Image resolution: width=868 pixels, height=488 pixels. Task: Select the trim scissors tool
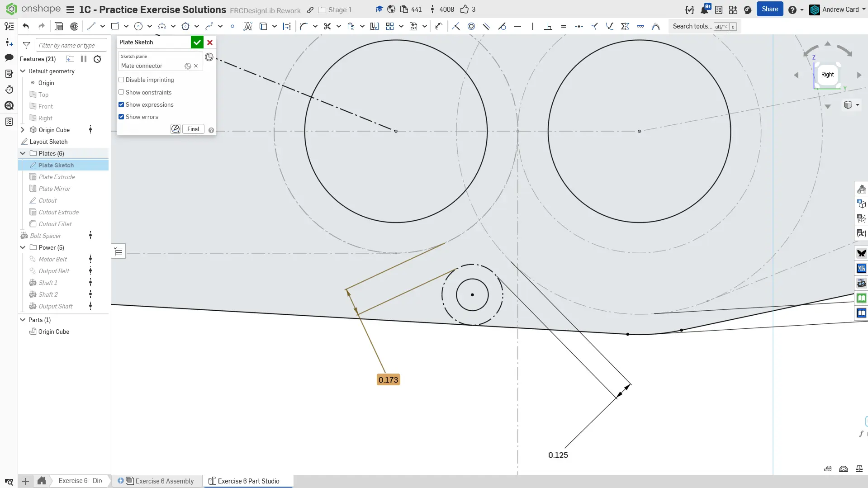[x=327, y=26]
